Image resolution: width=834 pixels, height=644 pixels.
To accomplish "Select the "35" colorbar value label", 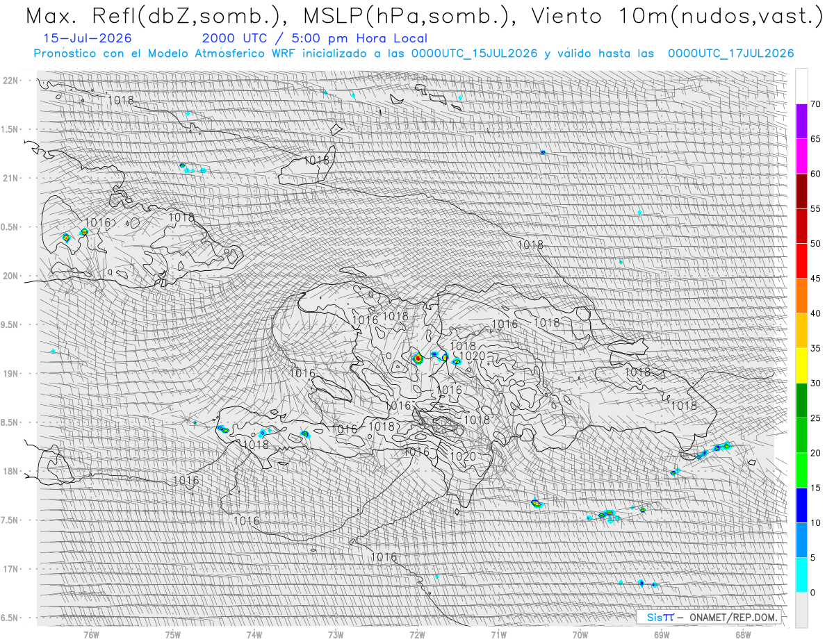I will (x=816, y=348).
